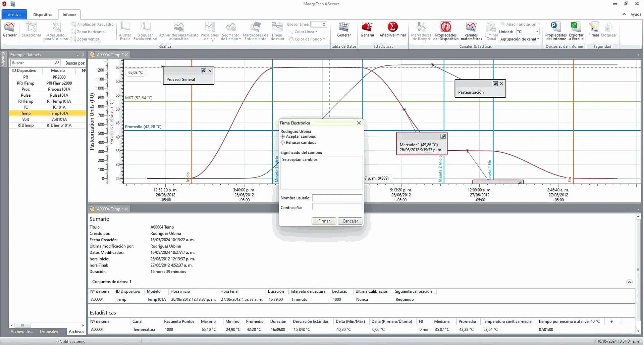Click the Firmar security icon

[593, 30]
